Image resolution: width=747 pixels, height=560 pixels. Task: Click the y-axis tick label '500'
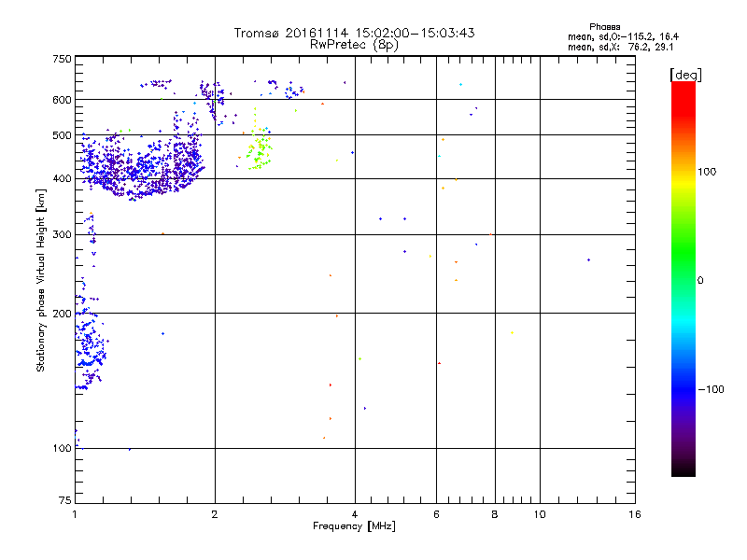(62, 135)
